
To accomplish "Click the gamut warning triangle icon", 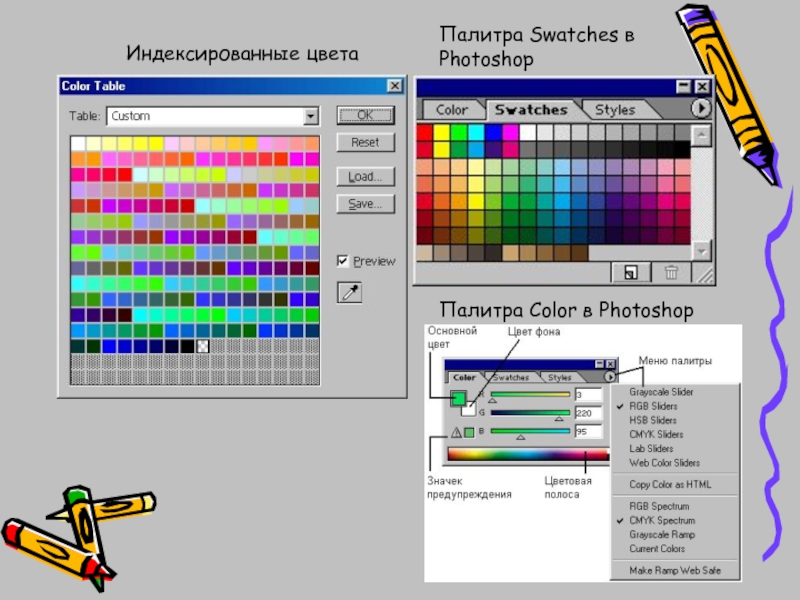I will 456,433.
